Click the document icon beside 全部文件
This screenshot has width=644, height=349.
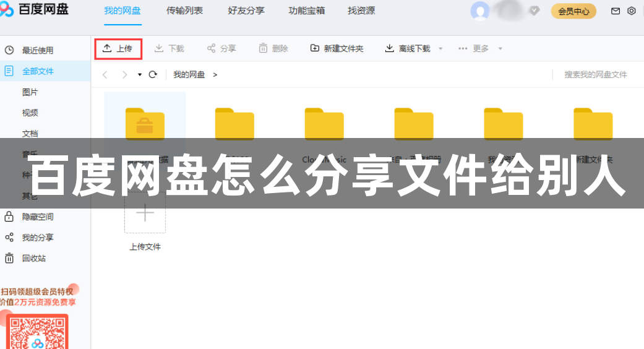(9, 71)
